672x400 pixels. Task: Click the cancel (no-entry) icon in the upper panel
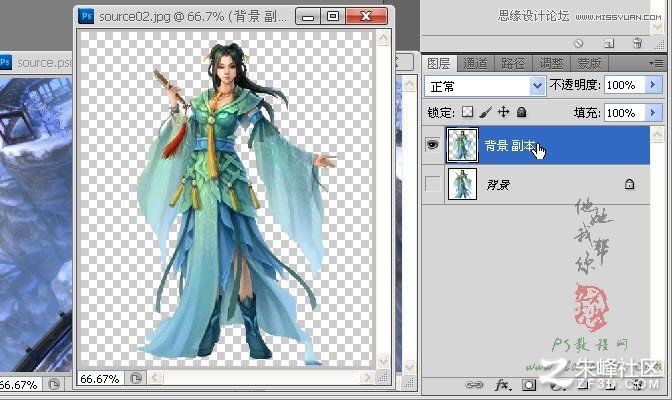coord(578,43)
